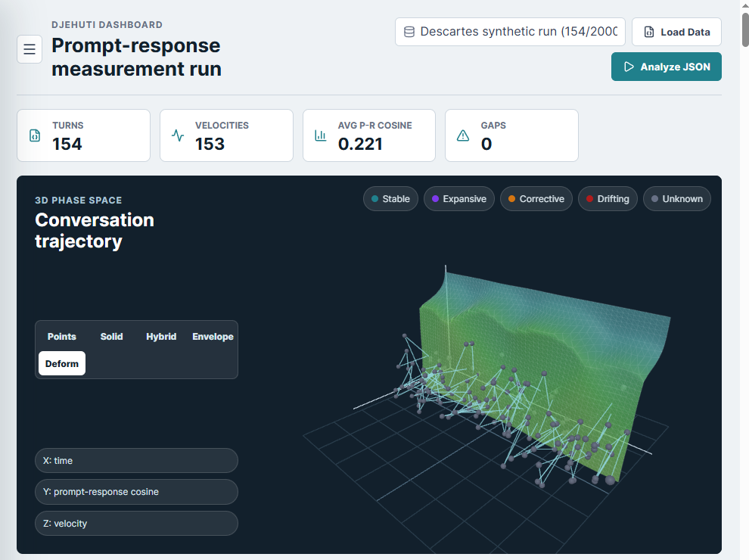Open the Descartes synthetic run dataset dropdown

pyautogui.click(x=510, y=32)
